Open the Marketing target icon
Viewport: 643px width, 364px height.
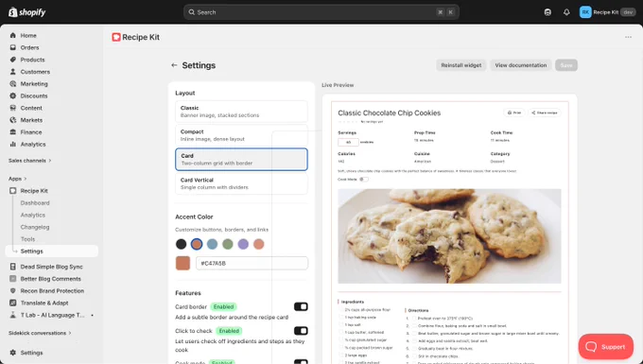[x=12, y=83]
